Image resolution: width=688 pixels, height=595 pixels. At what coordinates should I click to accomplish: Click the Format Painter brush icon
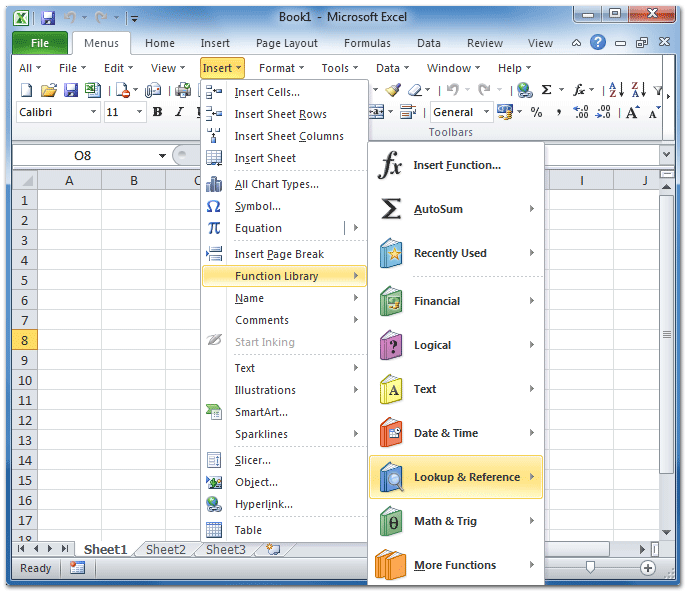click(x=393, y=90)
